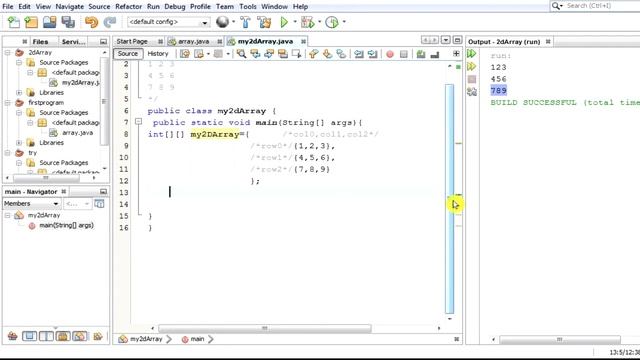Toggle the Show Static Members filter in Navigator

46,336
